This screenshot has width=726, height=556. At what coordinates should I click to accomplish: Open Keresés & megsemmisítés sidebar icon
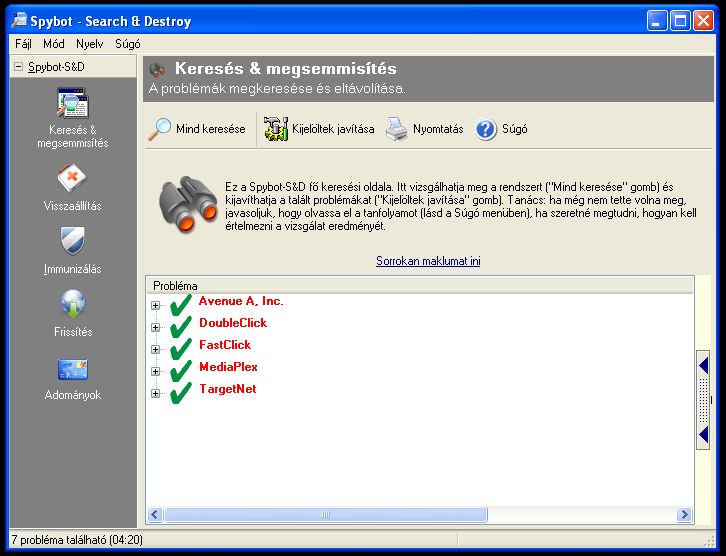click(x=73, y=103)
